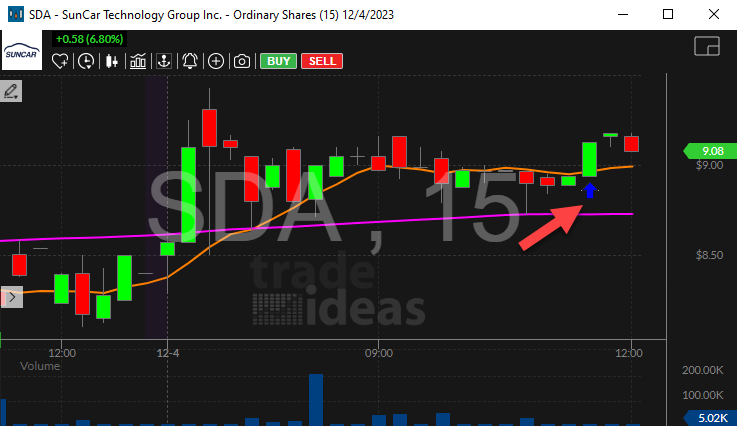Close the SDA chart window
Screen dimensions: 737x426
pyautogui.click(x=713, y=15)
